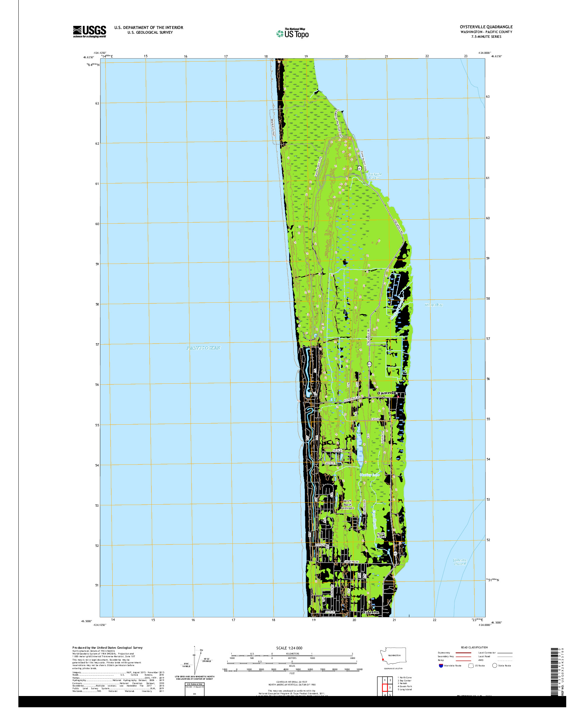The image size is (588, 711).
Task: Click the 'Wetlands' data source line
Action: pyautogui.click(x=118, y=691)
